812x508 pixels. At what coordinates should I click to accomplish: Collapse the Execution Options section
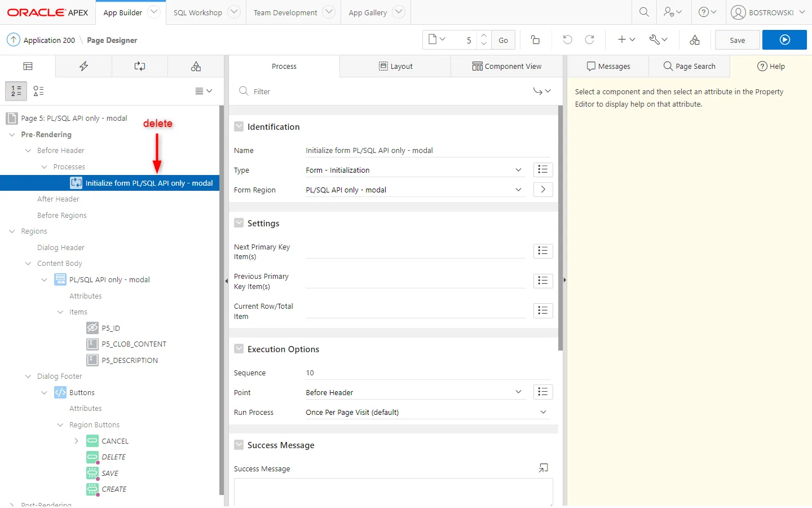pos(239,349)
